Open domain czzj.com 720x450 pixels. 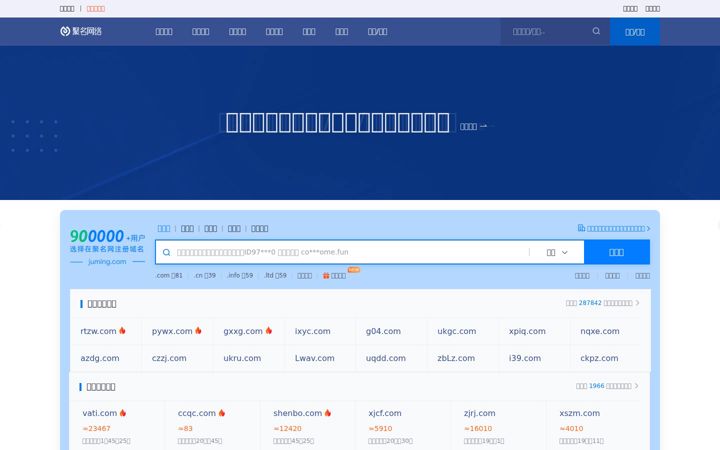(169, 358)
